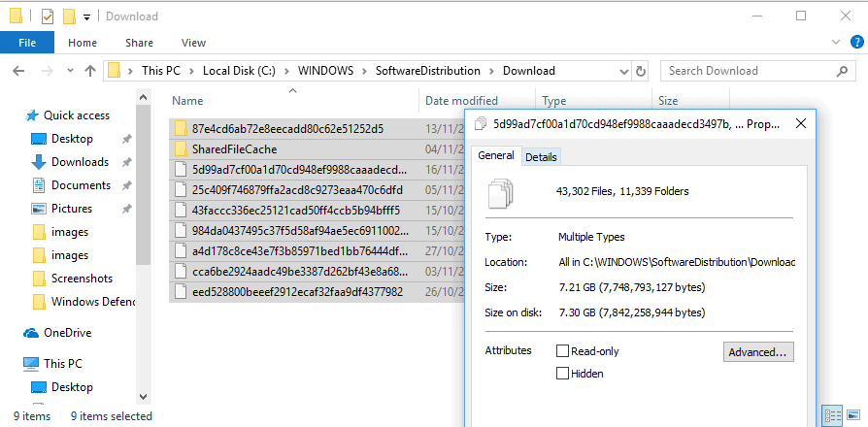Select file 43faccc336ec25121cad50ff4ccb5b94bfff5
868x427 pixels.
pos(296,211)
